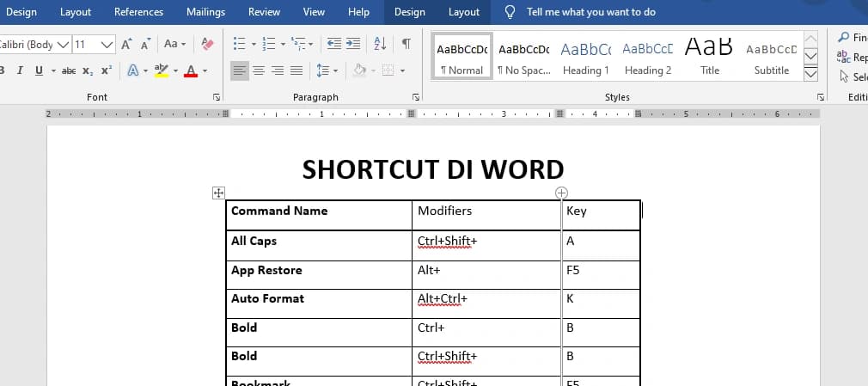Click the SHORTCUT DI WORD heading

pos(433,168)
